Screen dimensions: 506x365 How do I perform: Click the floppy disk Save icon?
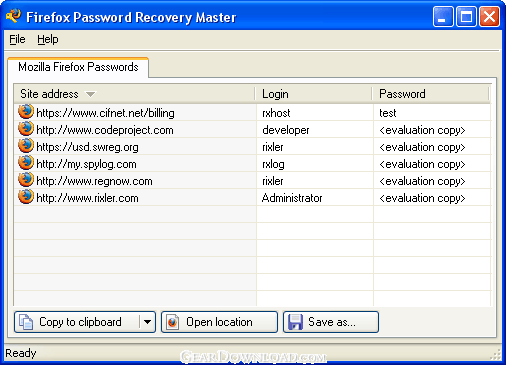tap(295, 322)
